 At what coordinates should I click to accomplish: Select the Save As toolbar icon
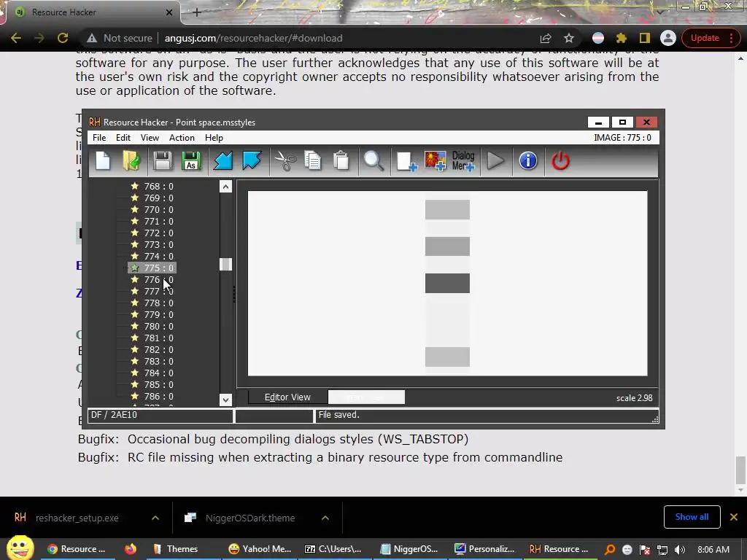tap(191, 161)
